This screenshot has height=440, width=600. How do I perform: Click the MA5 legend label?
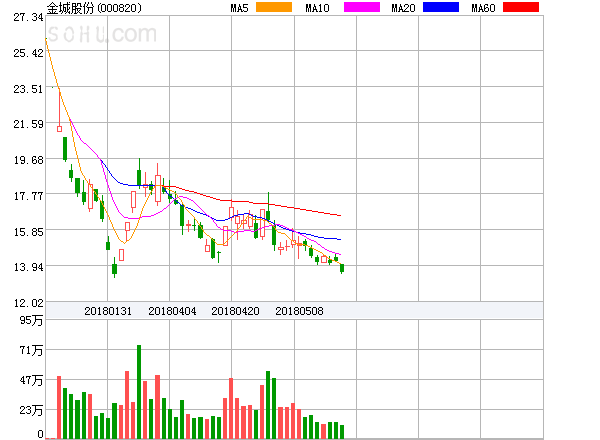tap(240, 8)
